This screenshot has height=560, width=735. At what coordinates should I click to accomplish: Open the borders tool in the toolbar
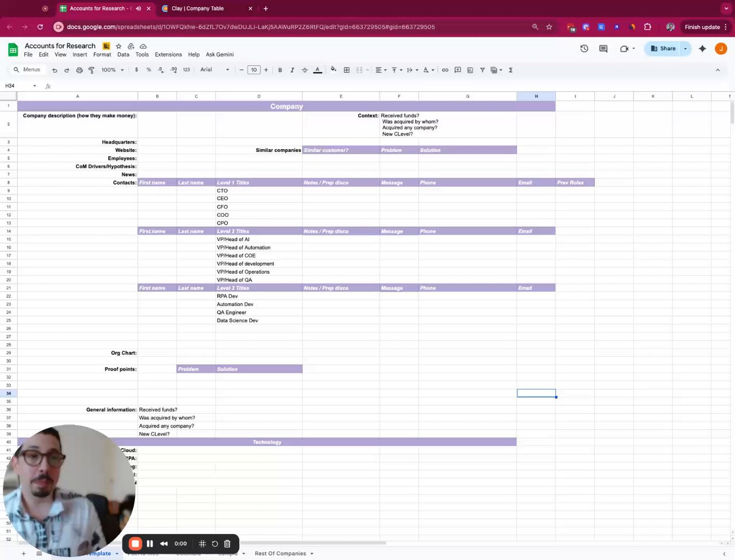click(x=347, y=70)
